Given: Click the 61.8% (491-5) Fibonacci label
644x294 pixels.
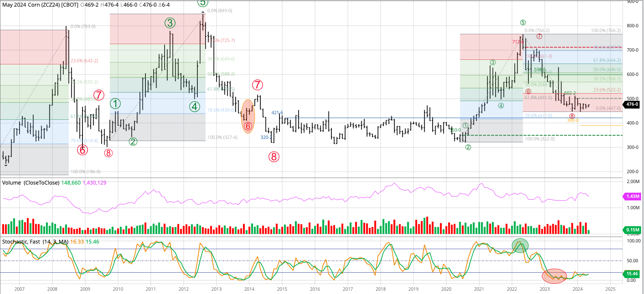Looking at the screenshot, I should pyautogui.click(x=538, y=98).
